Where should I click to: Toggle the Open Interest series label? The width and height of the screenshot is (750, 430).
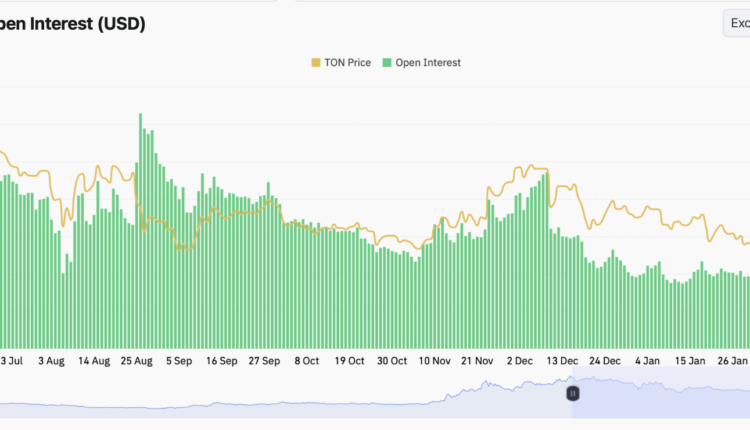tap(428, 62)
